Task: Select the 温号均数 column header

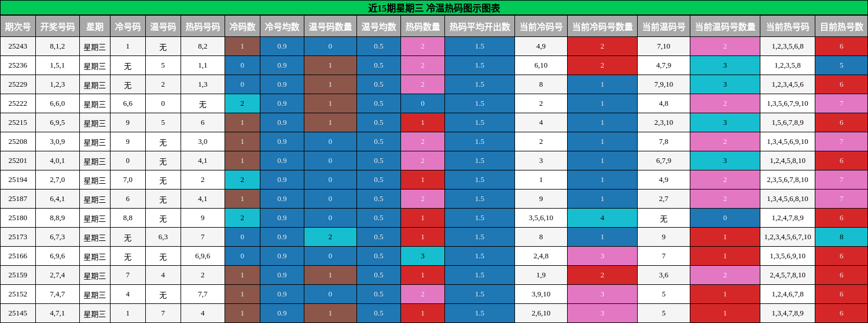Action: 378,26
